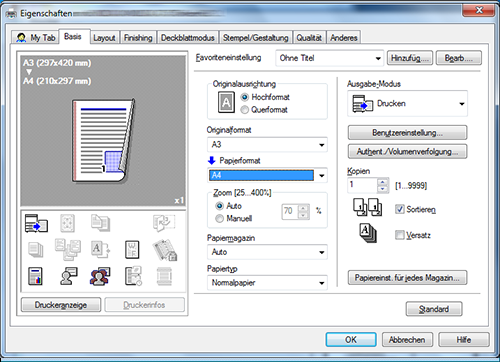This screenshot has height=362, width=500.
Task: Click the document with clock icon
Action: click(x=133, y=276)
